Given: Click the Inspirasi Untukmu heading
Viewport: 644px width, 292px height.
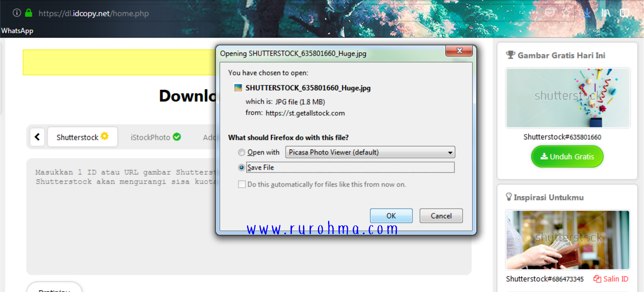Looking at the screenshot, I should click(549, 197).
